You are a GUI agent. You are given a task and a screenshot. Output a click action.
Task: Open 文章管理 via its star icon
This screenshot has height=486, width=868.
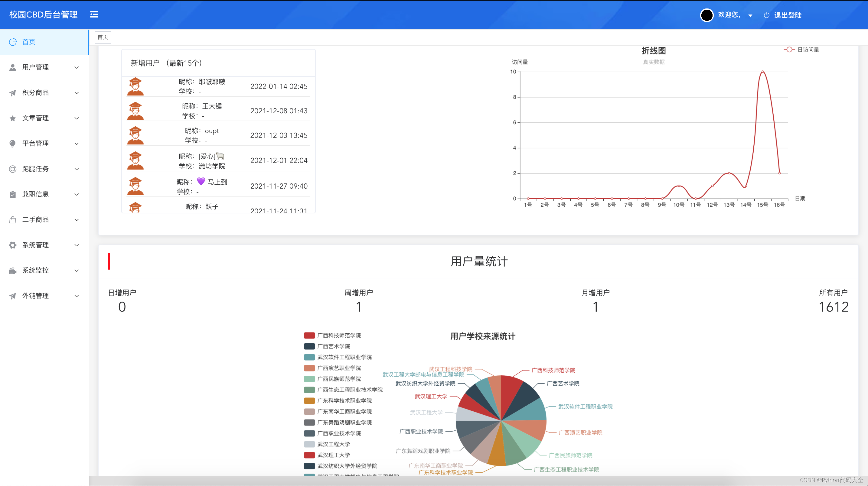coord(12,118)
